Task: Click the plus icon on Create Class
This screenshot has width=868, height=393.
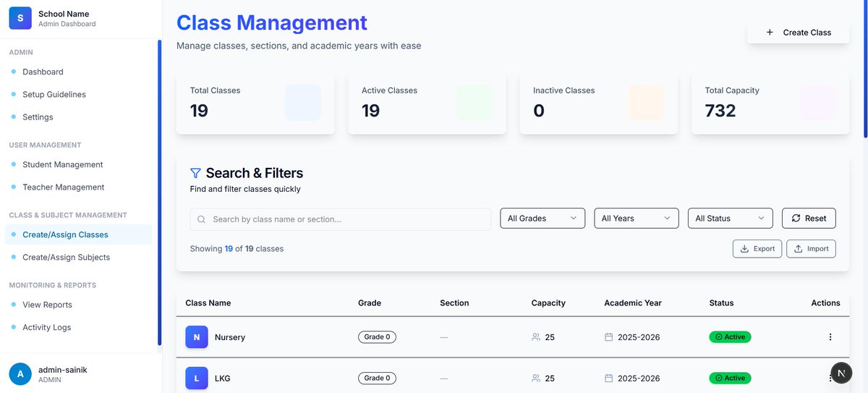Action: point(770,33)
